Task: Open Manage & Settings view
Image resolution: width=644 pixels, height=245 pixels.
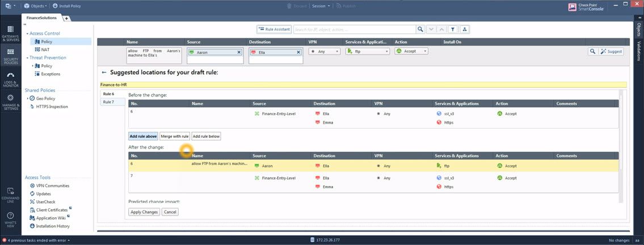Action: coord(10,102)
